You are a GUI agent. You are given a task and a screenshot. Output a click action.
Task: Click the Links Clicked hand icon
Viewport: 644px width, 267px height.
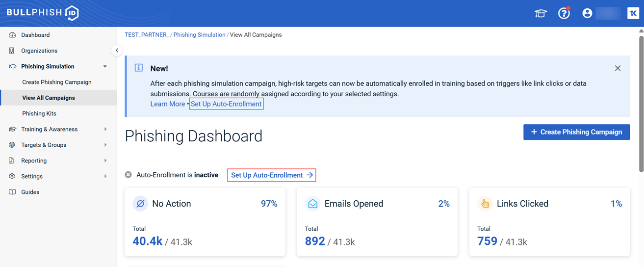point(485,204)
